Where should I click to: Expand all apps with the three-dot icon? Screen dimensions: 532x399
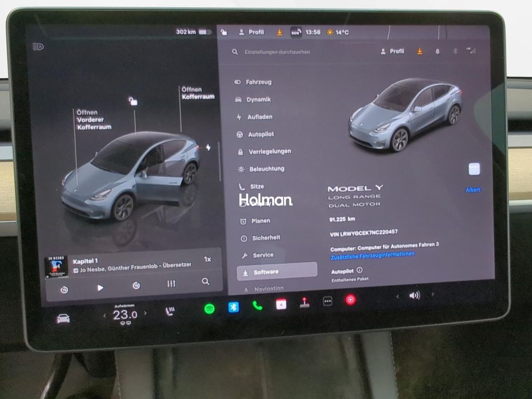tap(327, 301)
